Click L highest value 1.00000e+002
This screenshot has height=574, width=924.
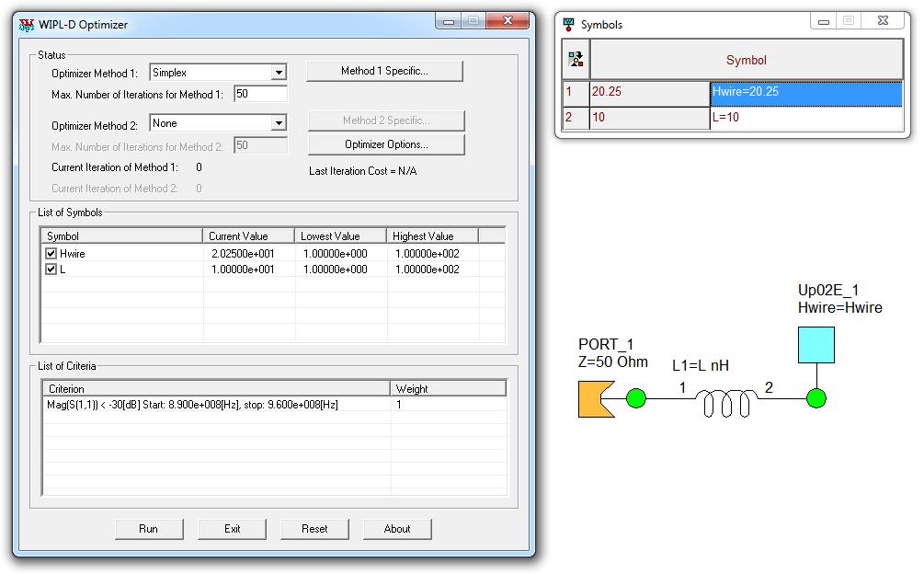(x=428, y=270)
